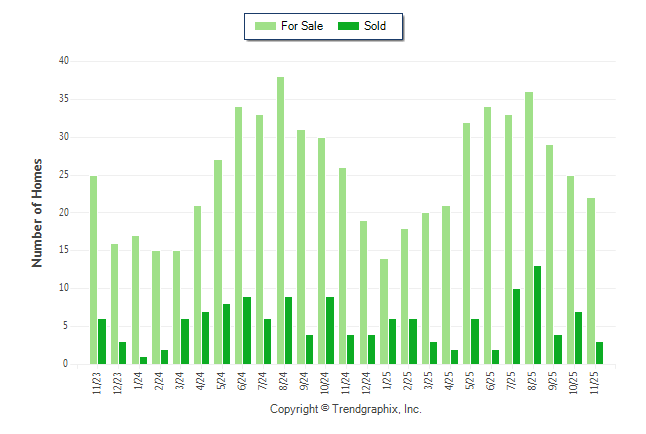Click the 7/25 Sold bar
646x434 pixels.
517,327
